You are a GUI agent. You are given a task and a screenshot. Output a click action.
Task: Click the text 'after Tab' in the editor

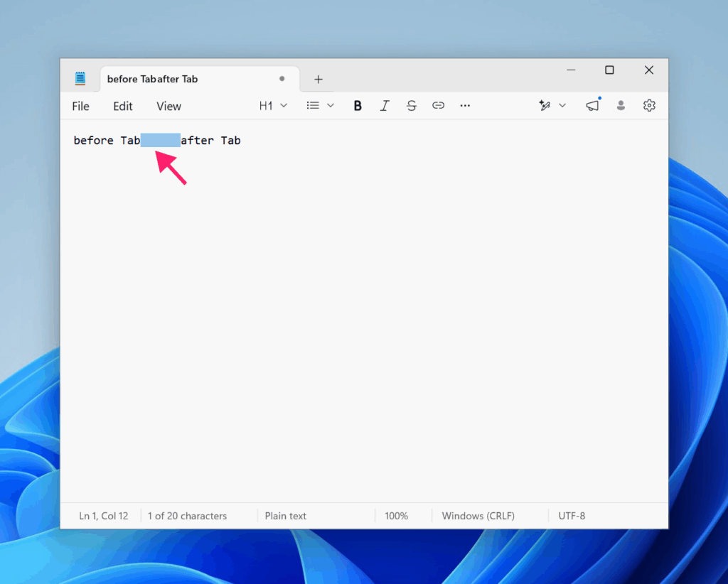(x=210, y=141)
